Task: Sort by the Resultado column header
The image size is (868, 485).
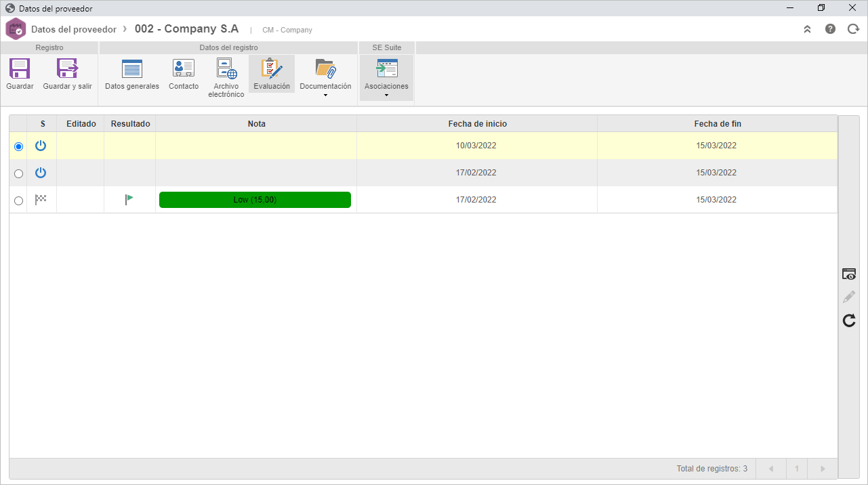Action: click(x=131, y=124)
